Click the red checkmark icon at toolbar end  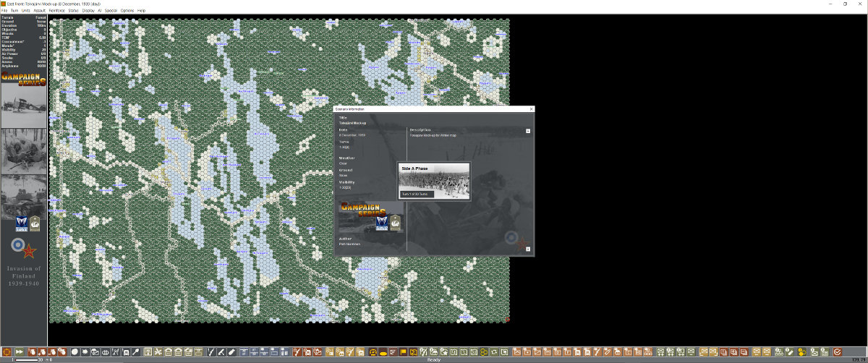click(x=838, y=351)
